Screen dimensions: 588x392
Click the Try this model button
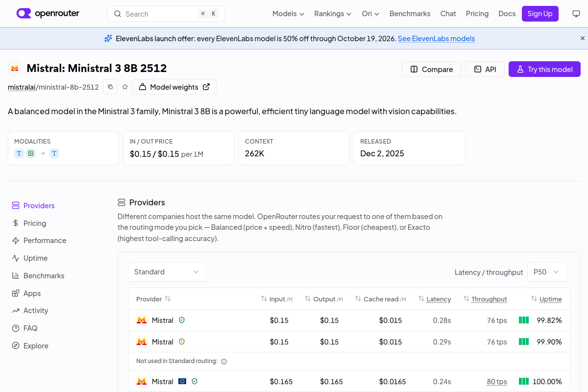pyautogui.click(x=544, y=69)
